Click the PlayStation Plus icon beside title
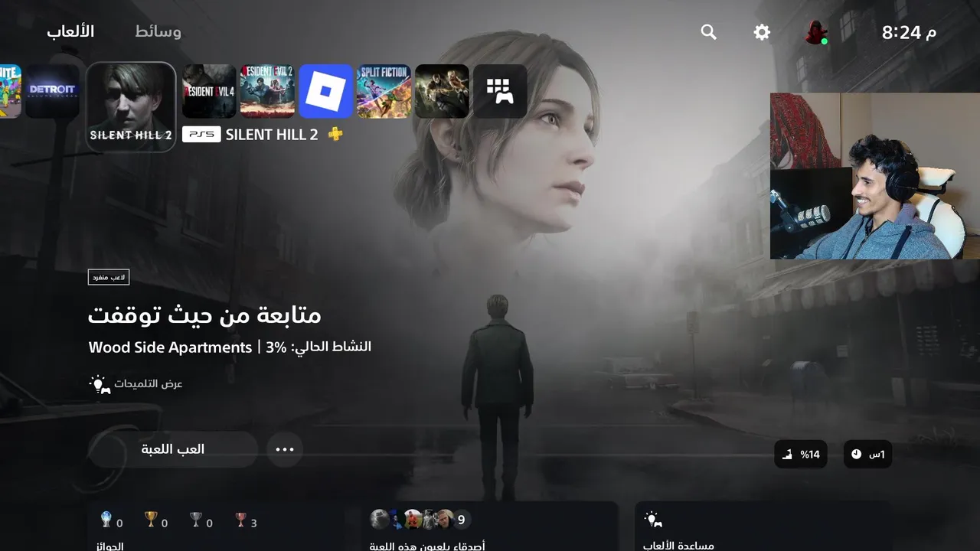 [335, 134]
